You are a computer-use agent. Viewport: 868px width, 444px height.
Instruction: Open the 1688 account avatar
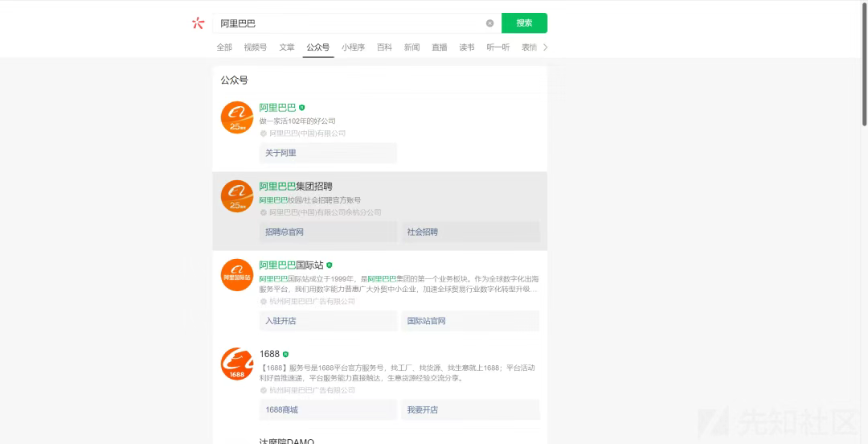point(237,364)
